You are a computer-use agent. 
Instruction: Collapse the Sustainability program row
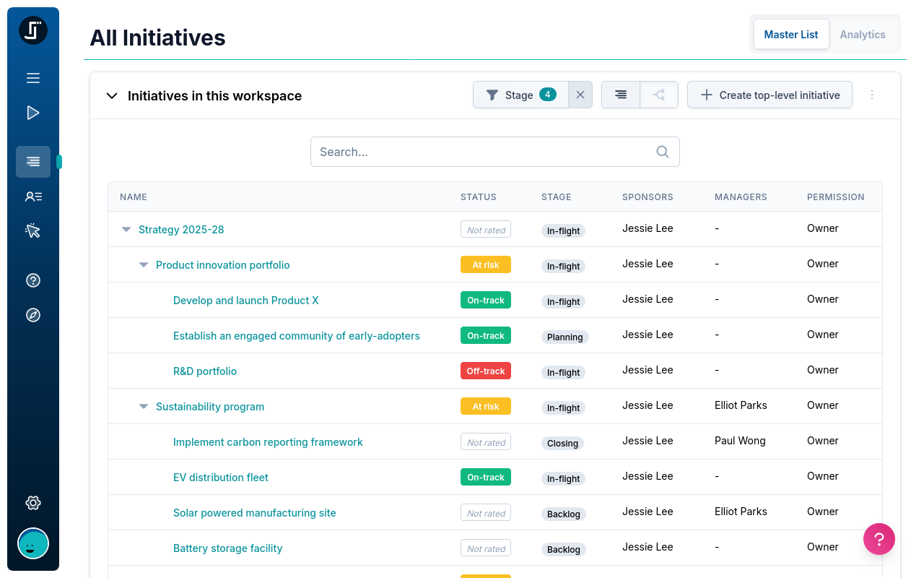point(144,407)
